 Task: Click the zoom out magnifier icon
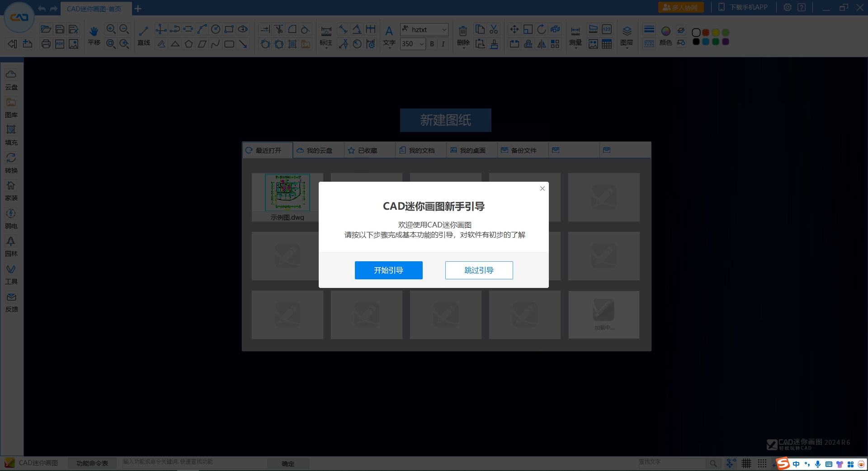[124, 29]
